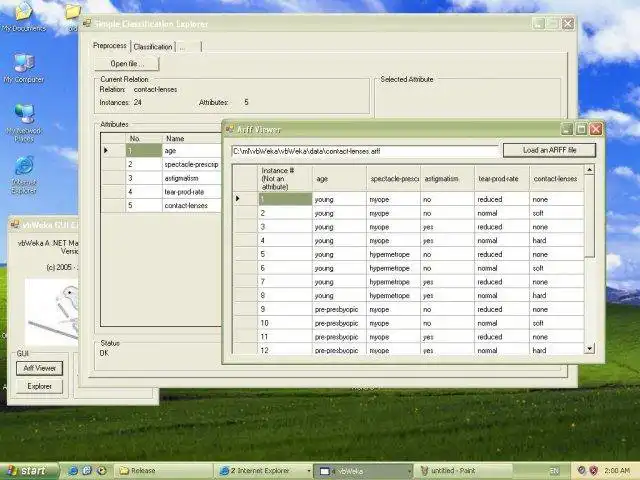Select the 'astigmatism' column header in Arff Viewer

pyautogui.click(x=447, y=179)
